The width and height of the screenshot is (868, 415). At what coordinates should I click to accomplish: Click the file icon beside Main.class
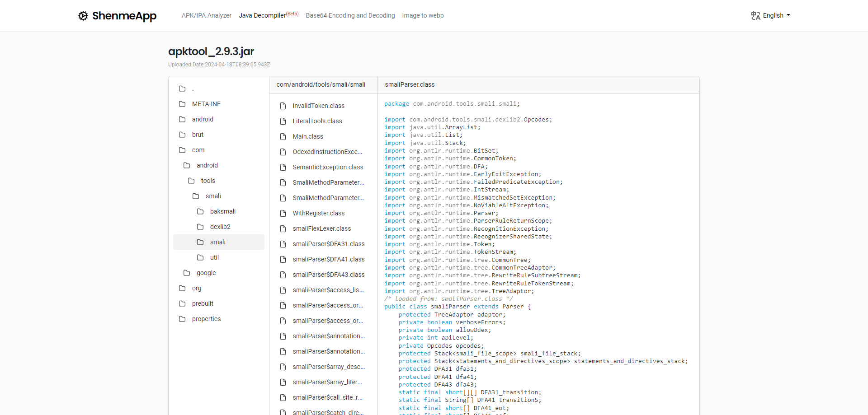point(283,136)
